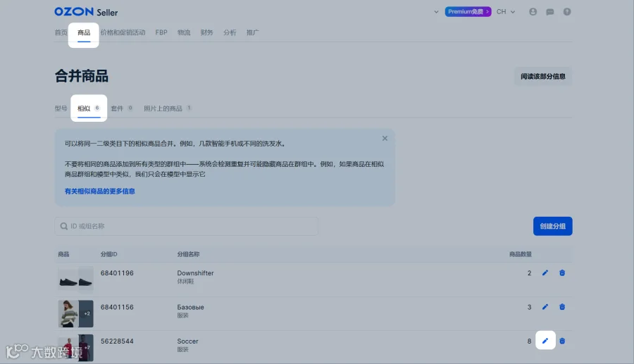Open the 价格和促销活动 menu
Viewport: 634px width, 364px height.
[123, 32]
